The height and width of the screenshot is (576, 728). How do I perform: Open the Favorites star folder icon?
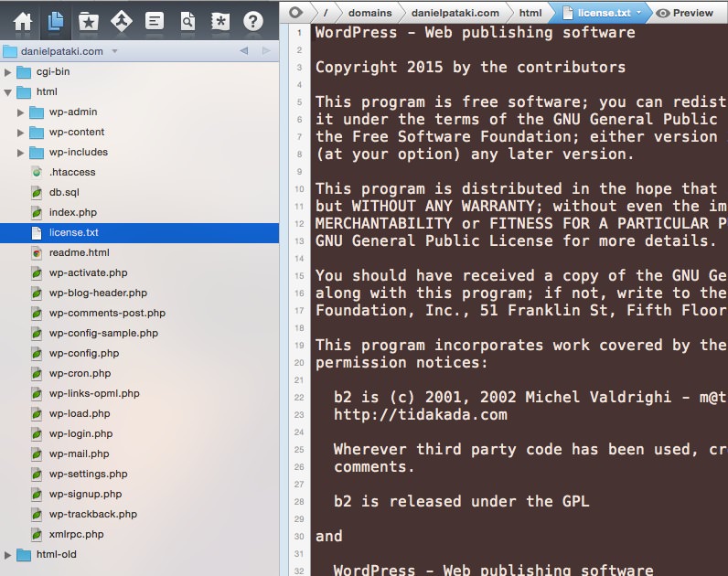[x=88, y=21]
